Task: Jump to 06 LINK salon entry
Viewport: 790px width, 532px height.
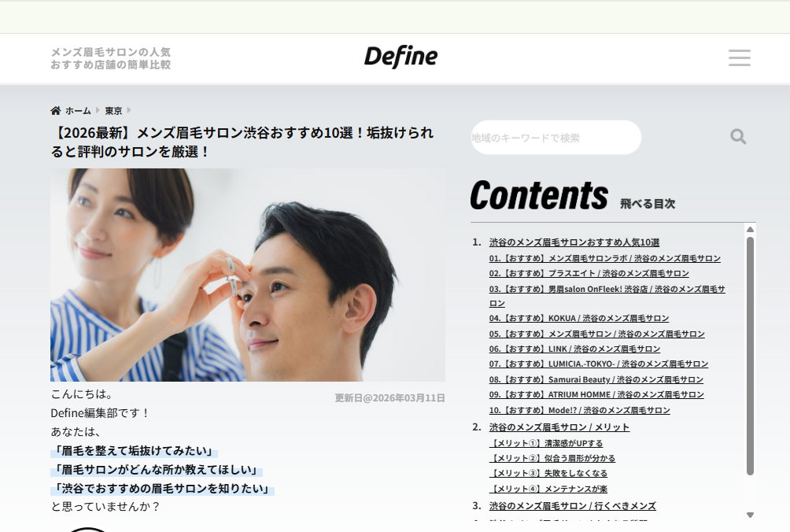Action: tap(574, 349)
